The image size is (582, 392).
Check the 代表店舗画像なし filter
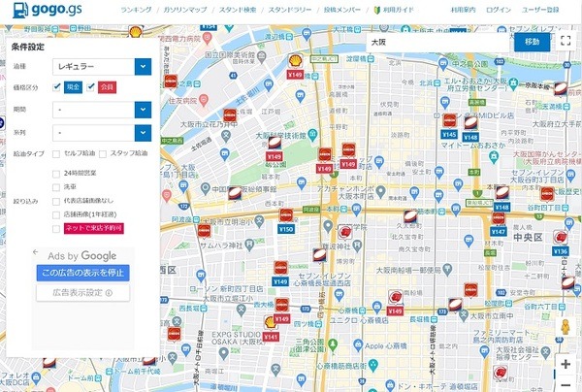tap(56, 202)
